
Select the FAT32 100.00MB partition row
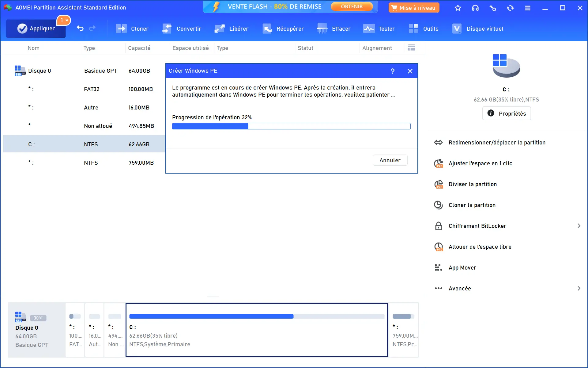click(x=84, y=89)
